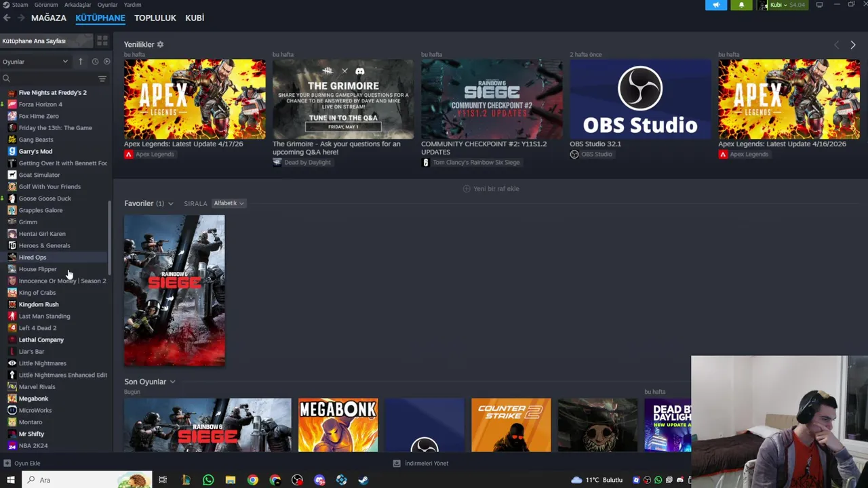Open the Görünüm menu
The width and height of the screenshot is (868, 488).
[46, 5]
